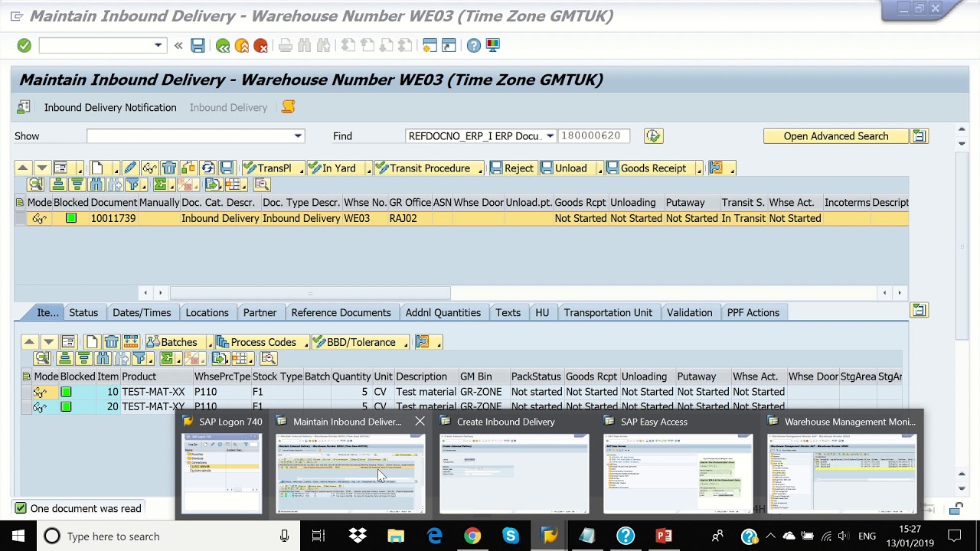
Task: Click the binoculars find icon in header grid toolbar
Action: (x=96, y=184)
